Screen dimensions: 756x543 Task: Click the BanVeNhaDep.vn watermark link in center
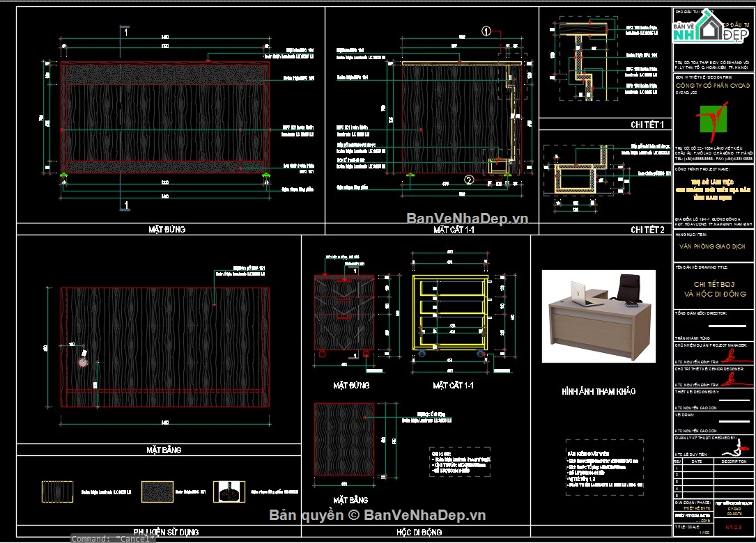coord(468,218)
